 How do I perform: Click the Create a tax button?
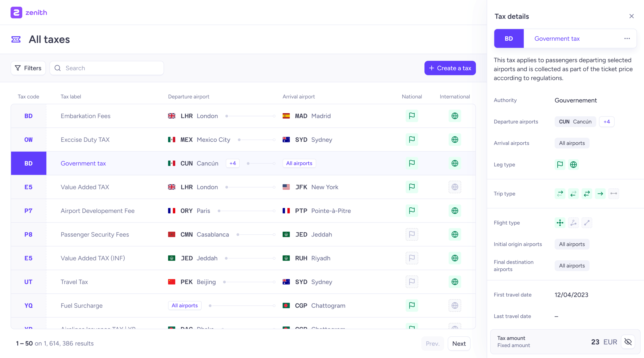pyautogui.click(x=450, y=68)
